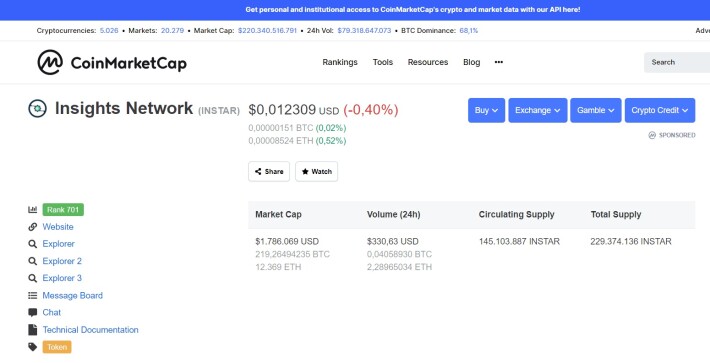Click the tag icon beside Token
This screenshot has height=363, width=710.
click(x=33, y=347)
